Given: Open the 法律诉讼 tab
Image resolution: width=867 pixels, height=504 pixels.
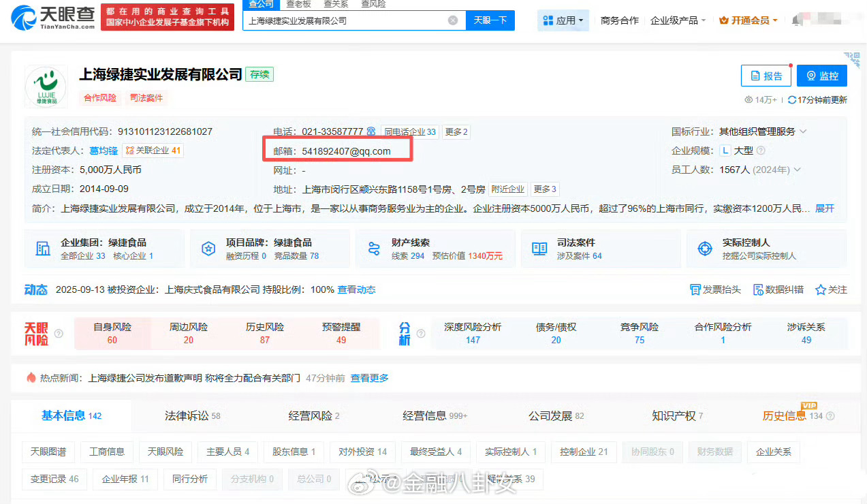Looking at the screenshot, I should pyautogui.click(x=193, y=415).
